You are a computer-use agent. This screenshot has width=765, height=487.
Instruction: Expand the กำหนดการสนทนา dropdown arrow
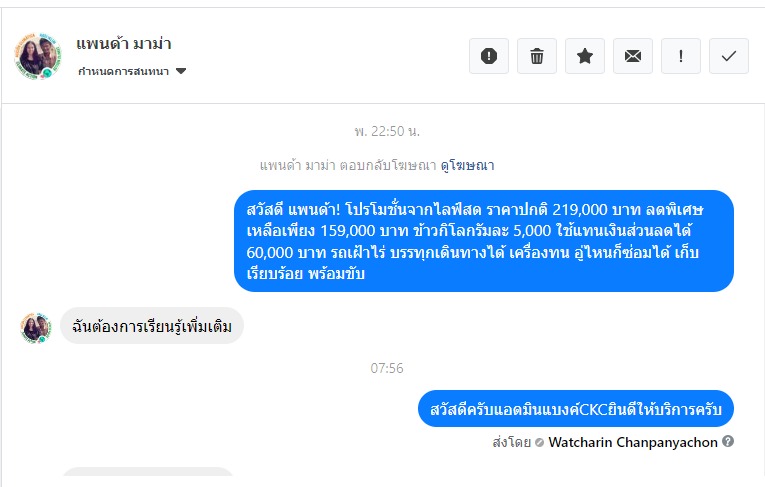click(x=181, y=71)
